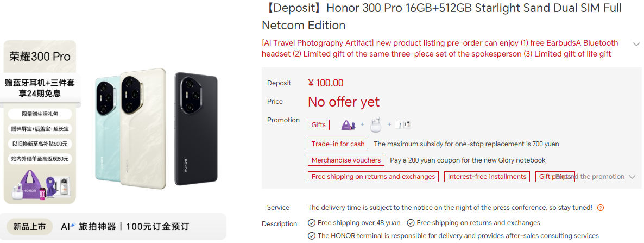The image size is (644, 243).
Task: Click the orange question mark help icon
Action: tap(600, 208)
